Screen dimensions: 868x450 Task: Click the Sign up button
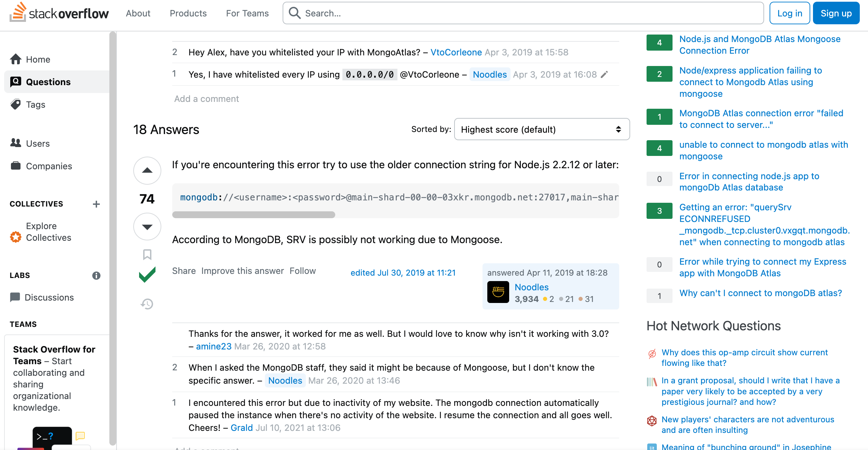[x=836, y=13]
